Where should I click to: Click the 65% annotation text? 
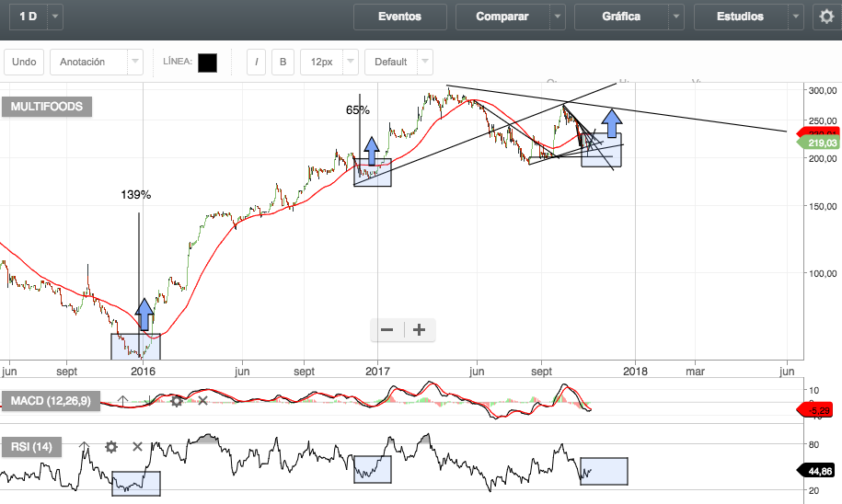(x=358, y=110)
